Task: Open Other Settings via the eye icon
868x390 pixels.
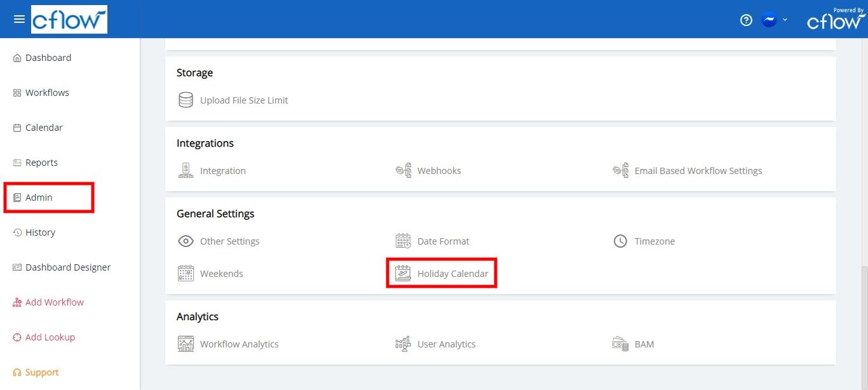Action: (186, 240)
